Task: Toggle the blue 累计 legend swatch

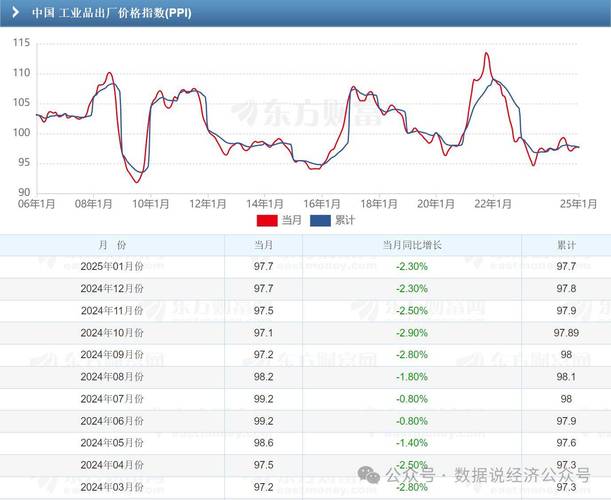Action: pyautogui.click(x=320, y=221)
